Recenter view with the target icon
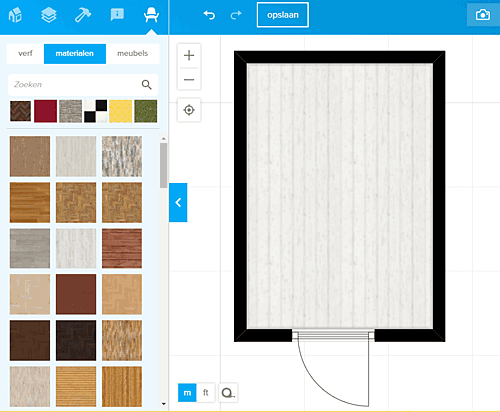500x412 pixels. pos(189,110)
